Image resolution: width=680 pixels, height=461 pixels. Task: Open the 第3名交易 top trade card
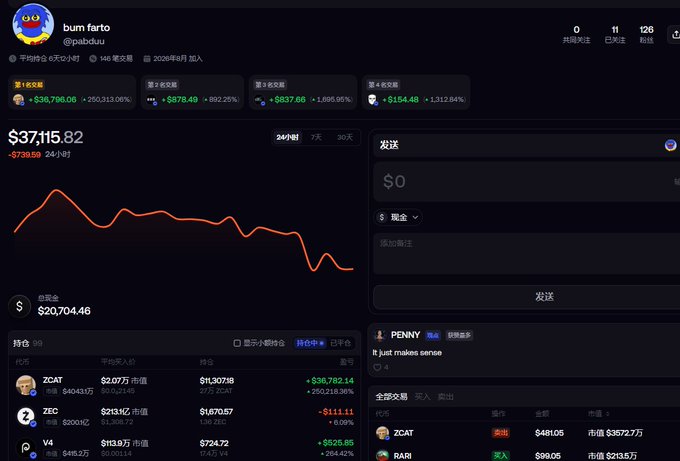click(303, 92)
